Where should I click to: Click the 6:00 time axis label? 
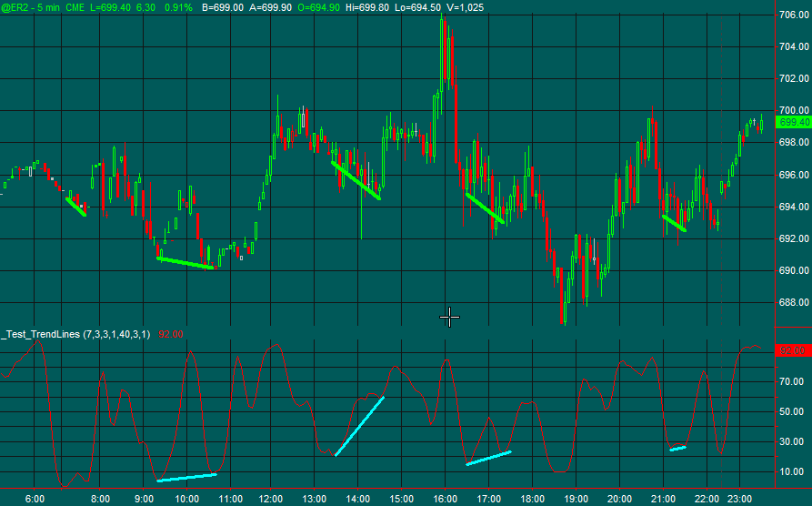(35, 499)
